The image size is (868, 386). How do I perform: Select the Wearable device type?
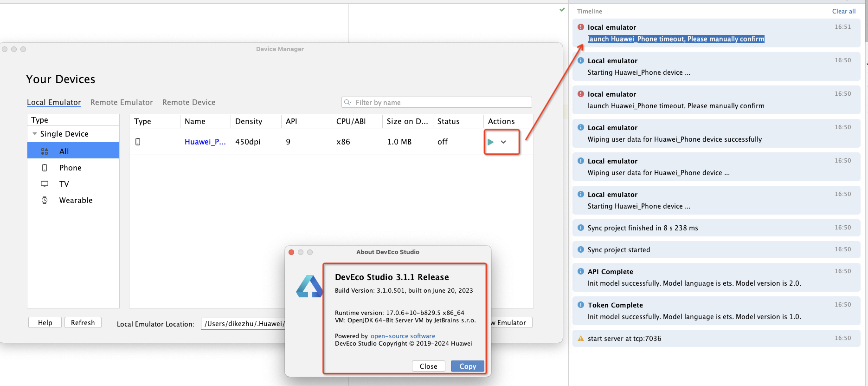click(x=76, y=200)
